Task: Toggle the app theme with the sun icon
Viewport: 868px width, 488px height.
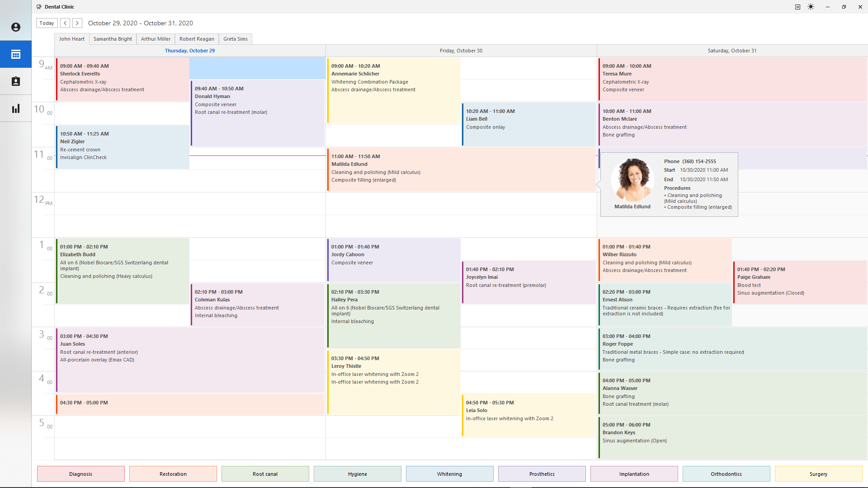Action: (811, 7)
